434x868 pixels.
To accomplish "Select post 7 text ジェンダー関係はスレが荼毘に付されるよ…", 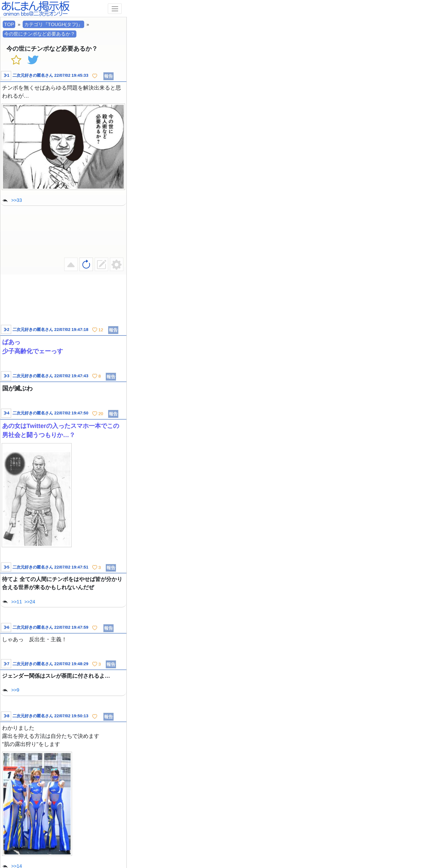I will click(56, 676).
